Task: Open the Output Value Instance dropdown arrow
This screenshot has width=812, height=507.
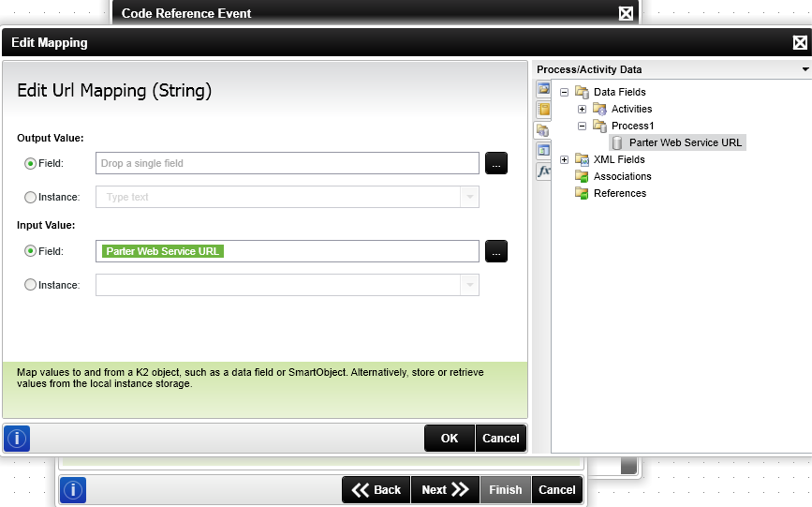Action: 470,197
